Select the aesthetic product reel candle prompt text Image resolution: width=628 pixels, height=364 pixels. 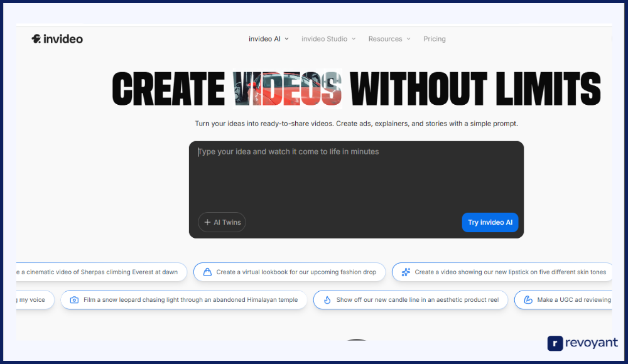point(417,300)
